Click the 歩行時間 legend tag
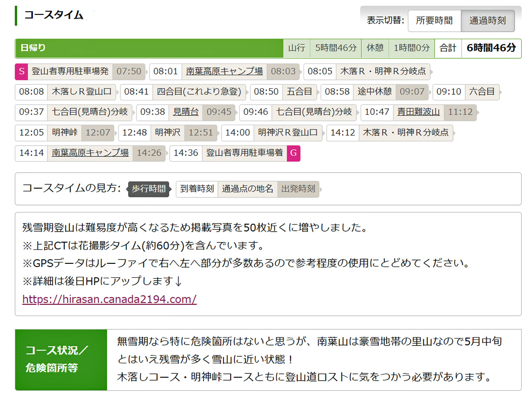532x402 pixels. coord(149,189)
